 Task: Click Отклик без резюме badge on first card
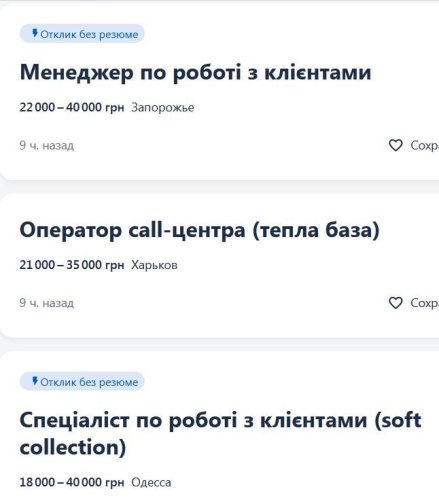point(82,34)
